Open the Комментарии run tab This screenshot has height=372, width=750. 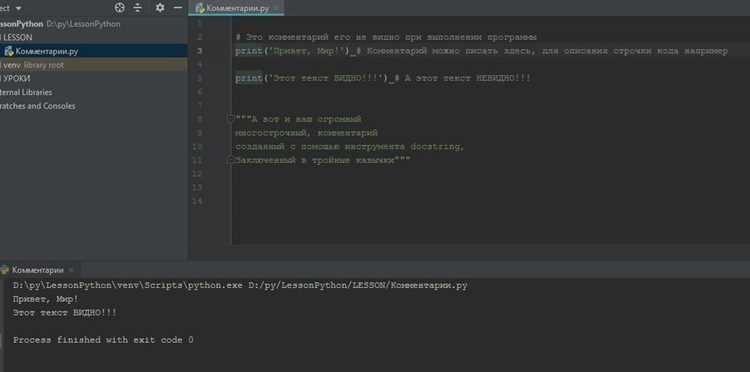[x=38, y=270]
